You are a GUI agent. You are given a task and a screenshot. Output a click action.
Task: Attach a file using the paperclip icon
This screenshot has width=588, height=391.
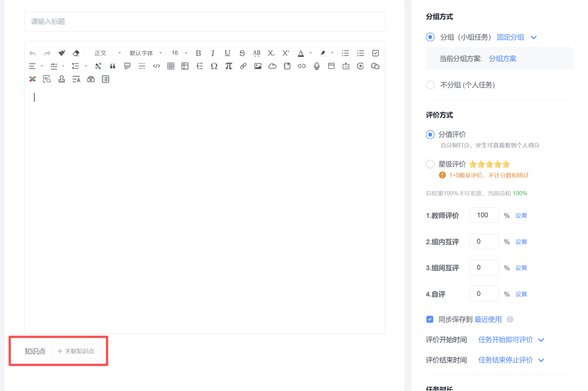point(243,66)
